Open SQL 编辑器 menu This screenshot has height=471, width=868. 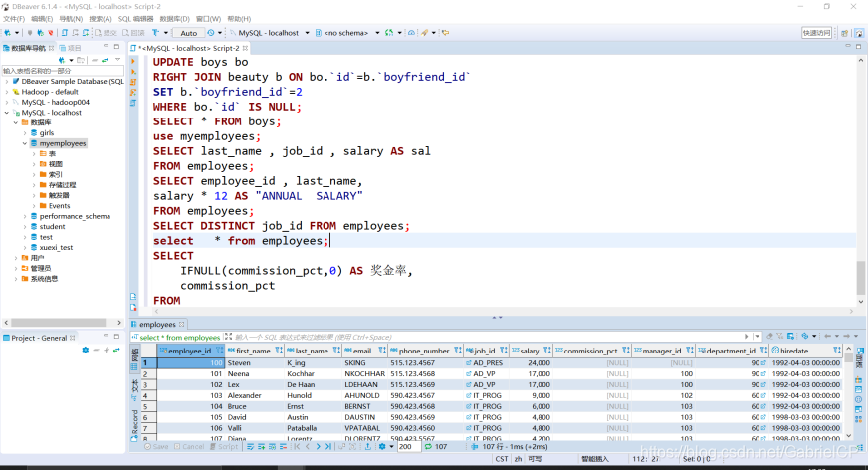pos(135,19)
